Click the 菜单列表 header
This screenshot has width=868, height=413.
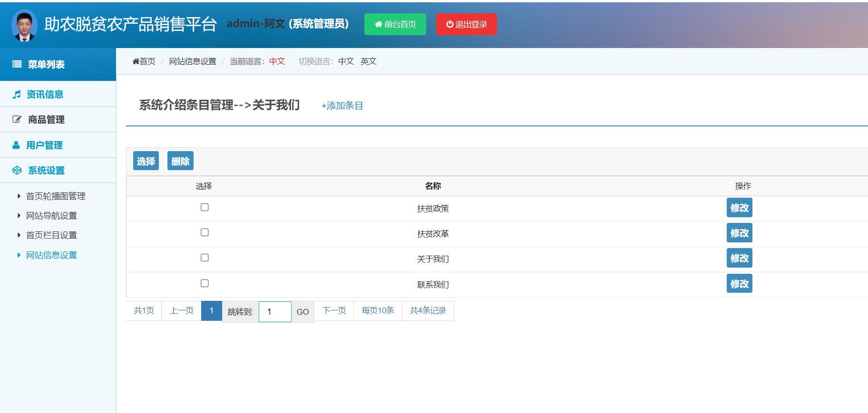(x=58, y=64)
